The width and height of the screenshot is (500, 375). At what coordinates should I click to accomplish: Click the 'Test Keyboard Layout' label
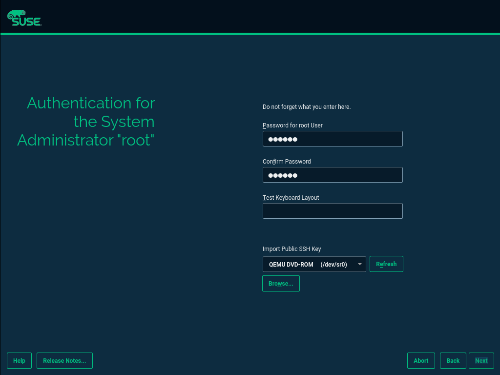pyautogui.click(x=291, y=197)
